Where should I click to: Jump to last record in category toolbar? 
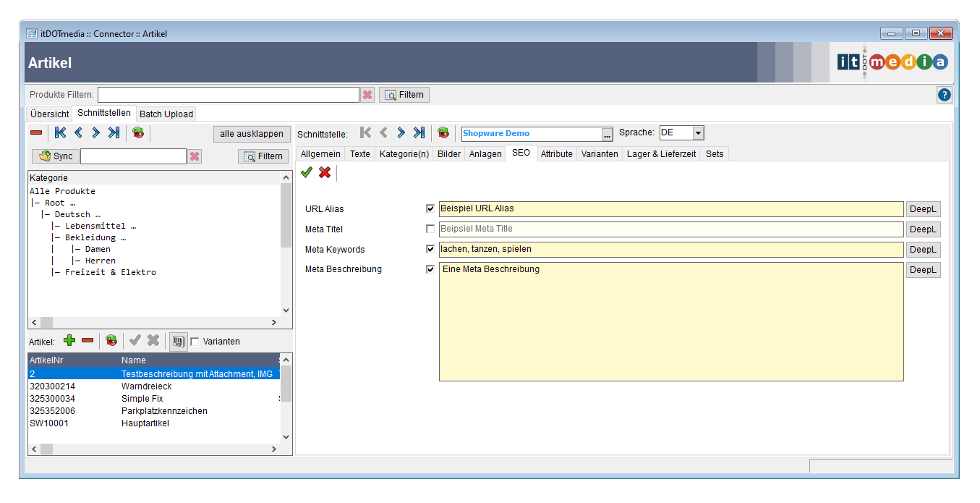[x=114, y=133]
